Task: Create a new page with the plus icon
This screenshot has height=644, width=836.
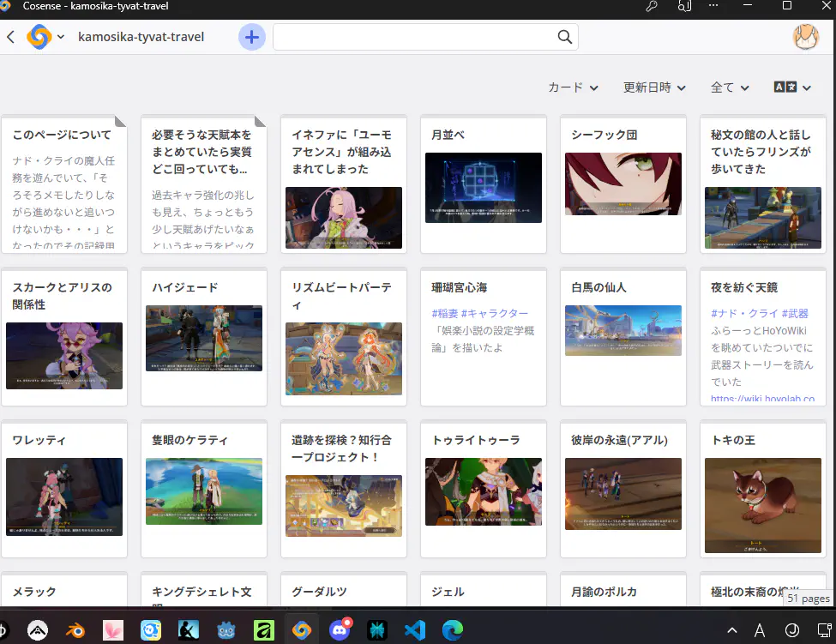Action: [251, 37]
